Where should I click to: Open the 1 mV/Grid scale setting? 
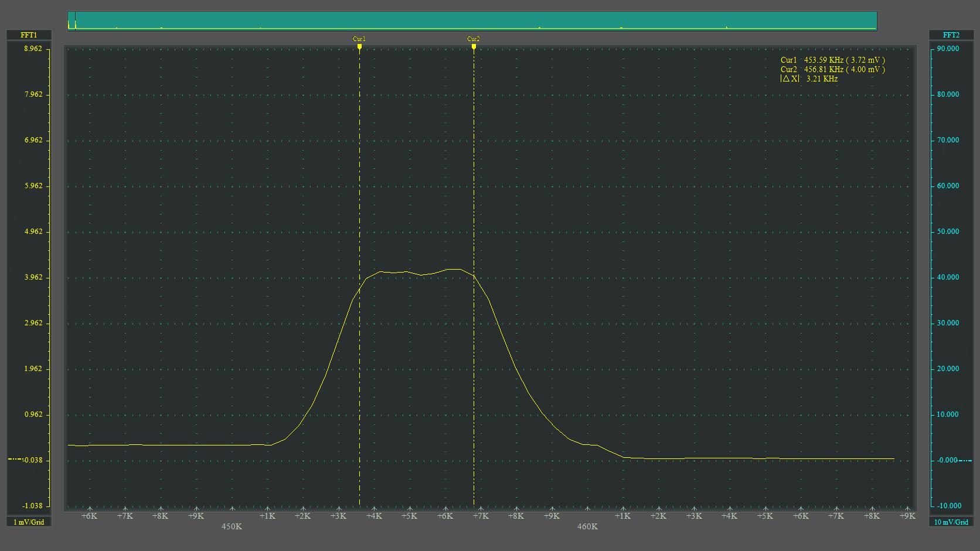pyautogui.click(x=29, y=522)
